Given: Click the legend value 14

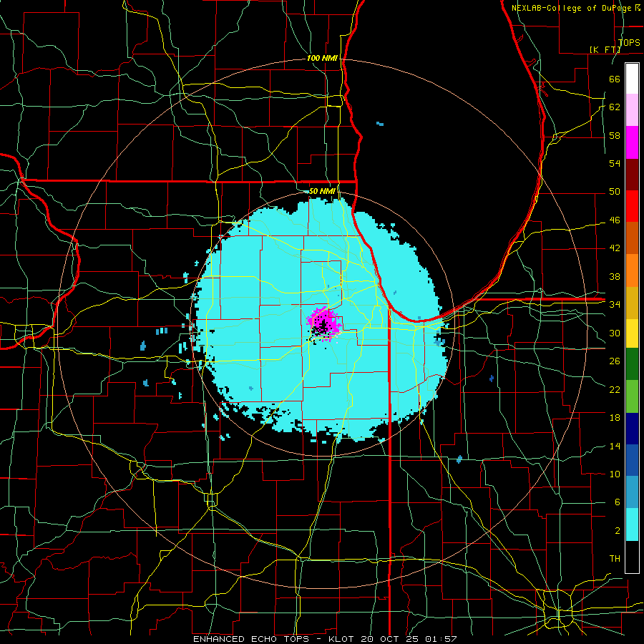Looking at the screenshot, I should [615, 446].
